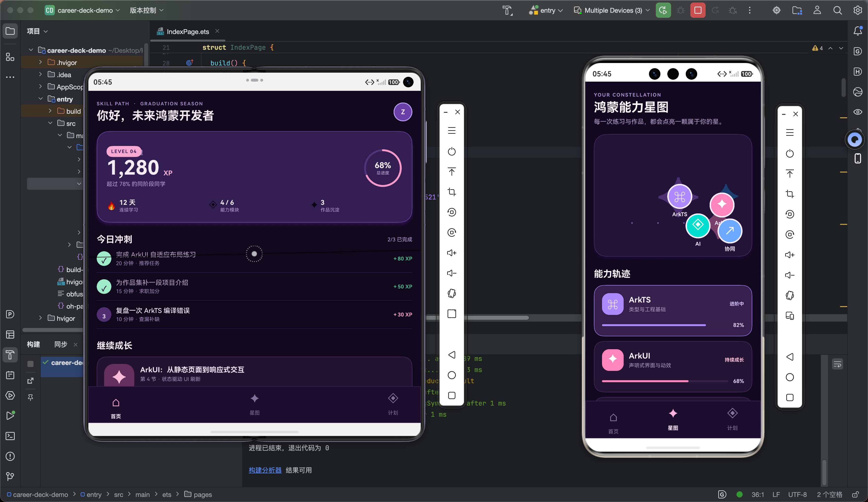Tap 计划 tab in phone emulator
868x502 pixels.
[732, 420]
